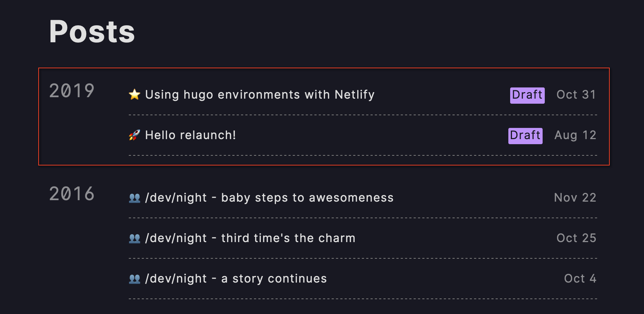
Task: Click the people icon beside a story continues
Action: [x=135, y=279]
